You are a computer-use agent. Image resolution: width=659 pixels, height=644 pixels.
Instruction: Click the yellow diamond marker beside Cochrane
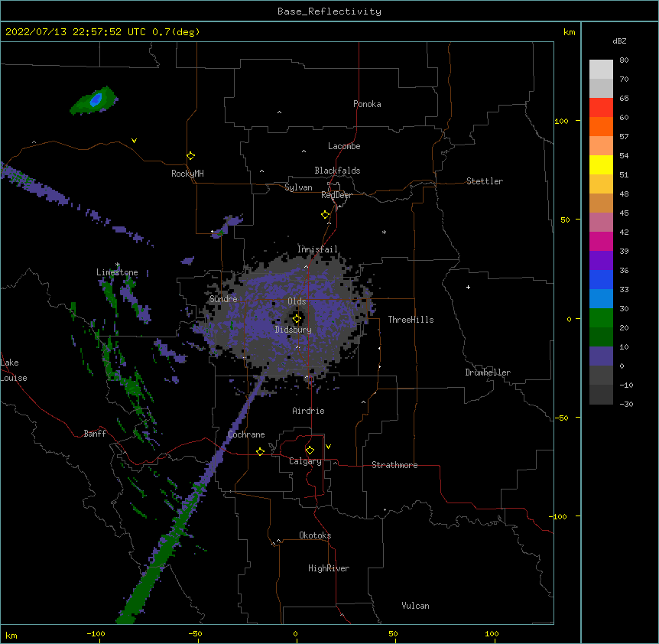(x=260, y=451)
